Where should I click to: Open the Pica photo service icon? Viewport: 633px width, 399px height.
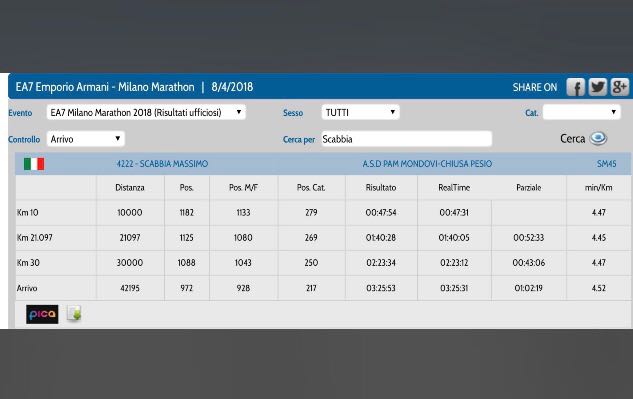(x=42, y=314)
